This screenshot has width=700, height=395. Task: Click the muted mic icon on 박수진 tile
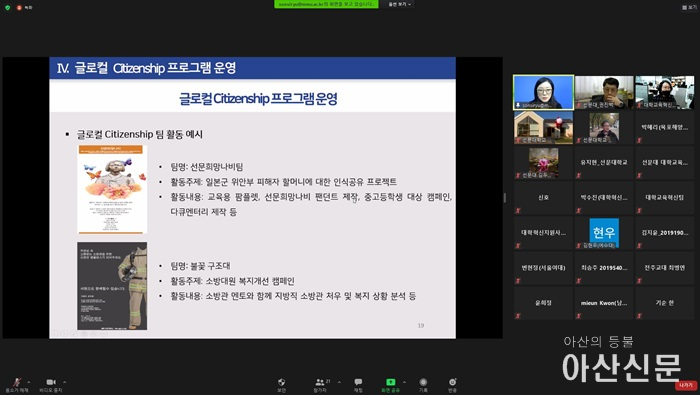(579, 211)
